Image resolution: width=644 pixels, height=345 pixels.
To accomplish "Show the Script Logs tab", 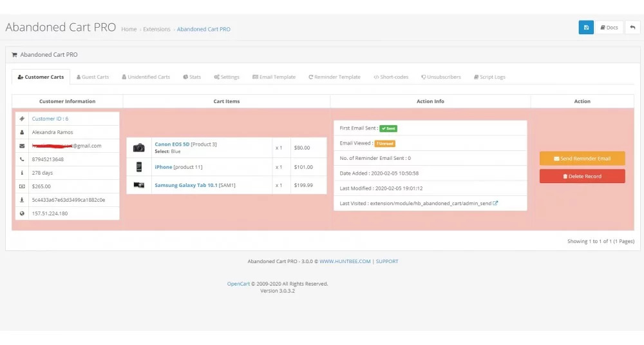I will pos(489,77).
